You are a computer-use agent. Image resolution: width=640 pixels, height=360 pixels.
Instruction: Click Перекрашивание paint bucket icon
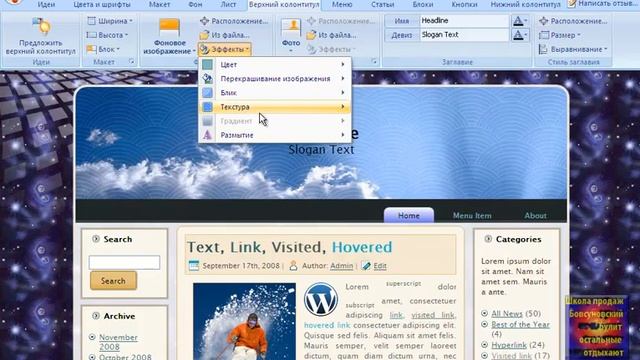click(207, 78)
